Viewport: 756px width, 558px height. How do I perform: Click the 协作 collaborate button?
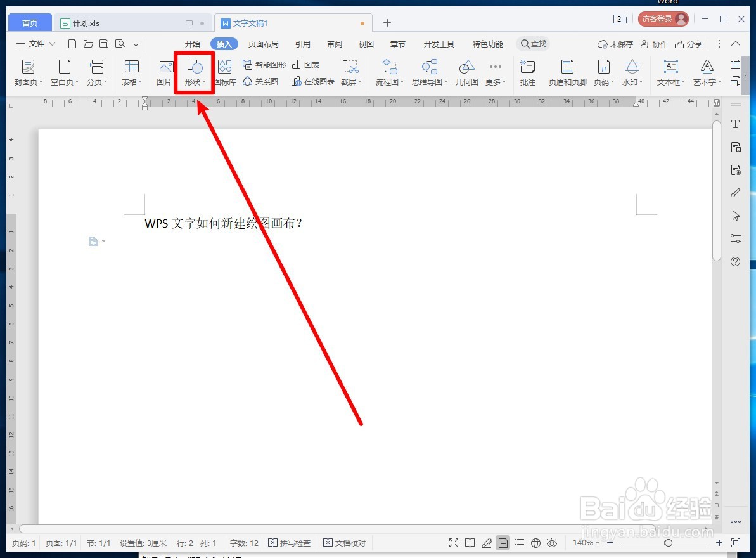654,44
